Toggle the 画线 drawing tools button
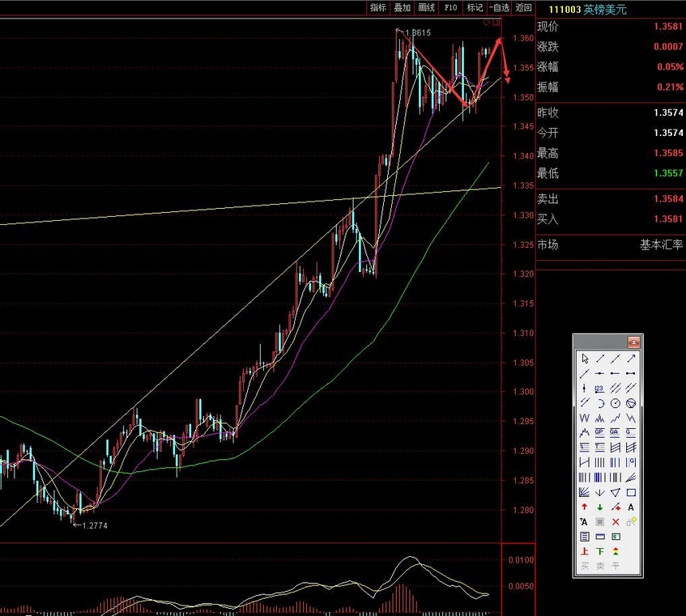The height and width of the screenshot is (616, 686). pos(427,8)
